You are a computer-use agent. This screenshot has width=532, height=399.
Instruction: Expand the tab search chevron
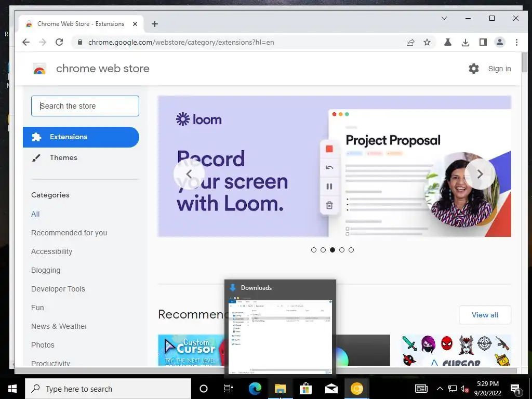(444, 18)
